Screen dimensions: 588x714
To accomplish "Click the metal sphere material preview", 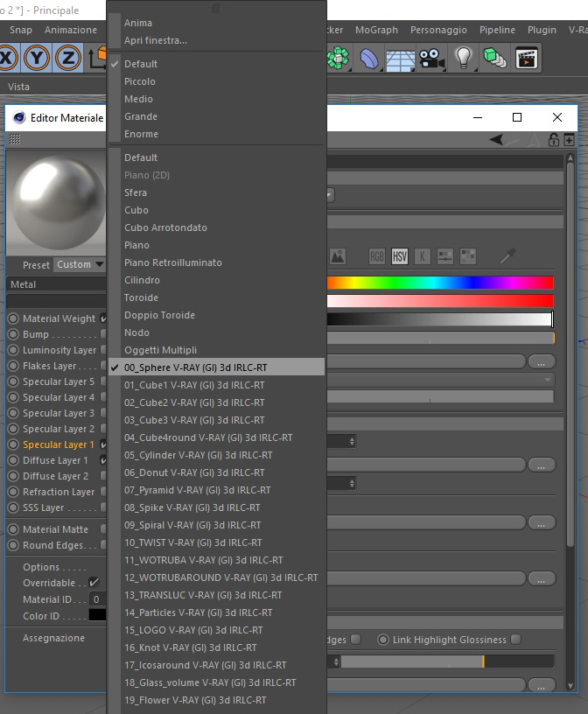I will coord(57,203).
